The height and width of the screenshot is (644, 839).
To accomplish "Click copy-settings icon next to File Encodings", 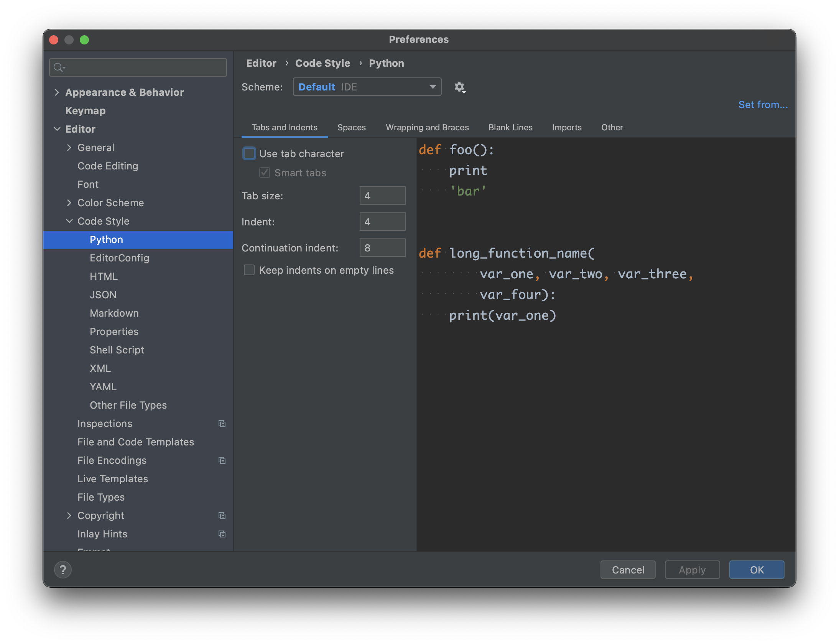I will click(x=222, y=460).
